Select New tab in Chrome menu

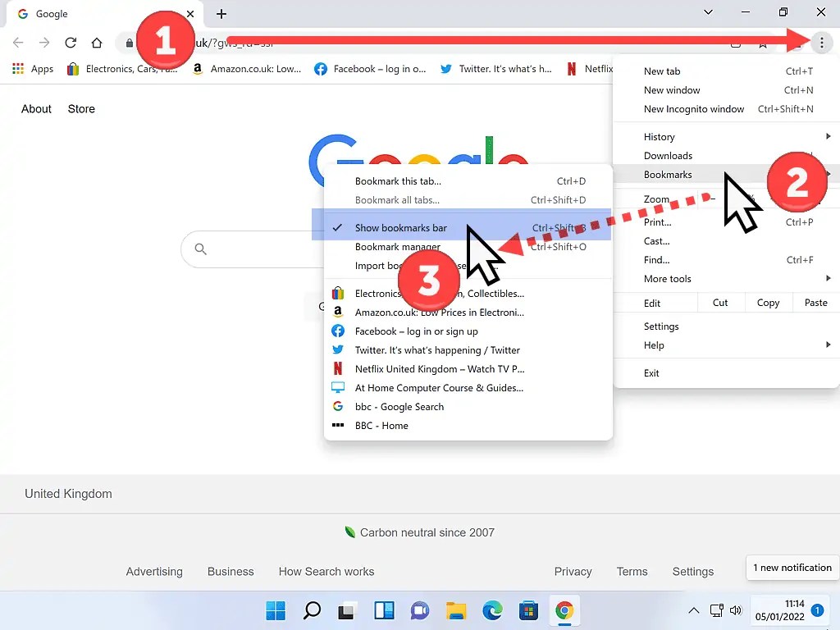coord(726,71)
